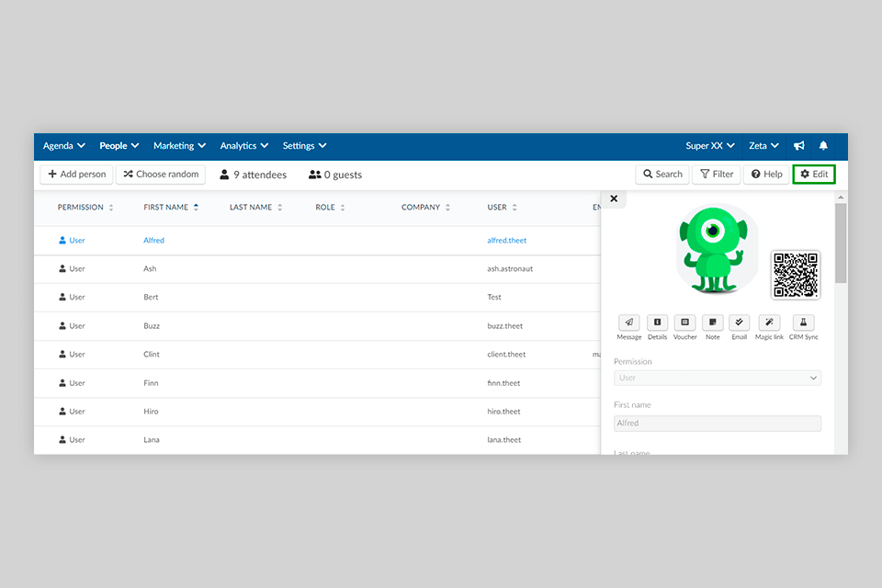Click the Voucher icon
Viewport: 882px width, 588px height.
point(684,322)
